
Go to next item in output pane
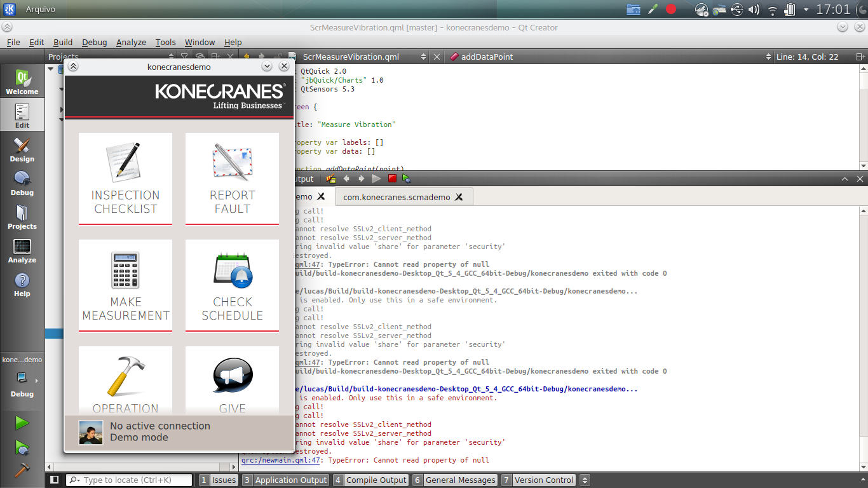pos(361,179)
